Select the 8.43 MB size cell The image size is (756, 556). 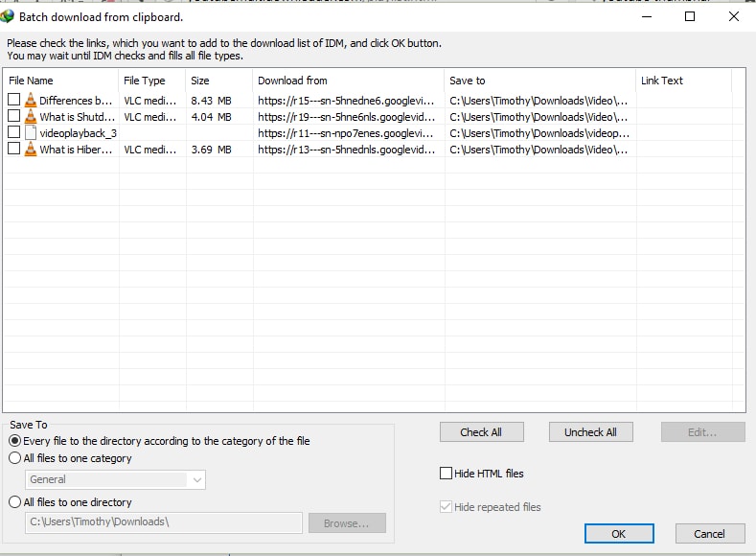click(x=211, y=101)
